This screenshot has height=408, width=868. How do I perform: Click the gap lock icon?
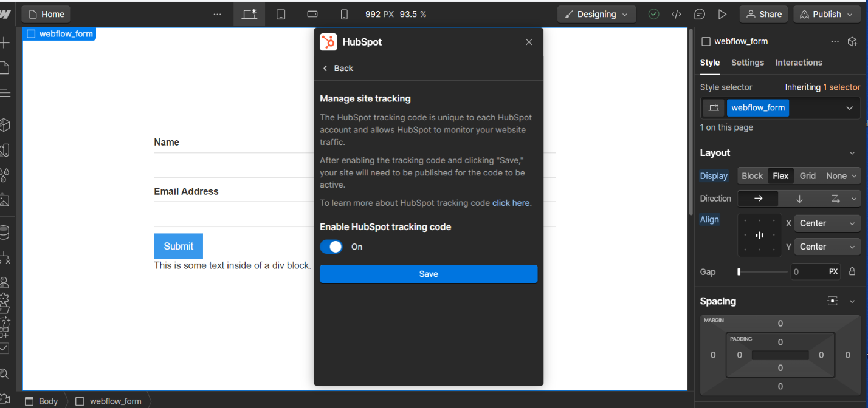click(852, 272)
